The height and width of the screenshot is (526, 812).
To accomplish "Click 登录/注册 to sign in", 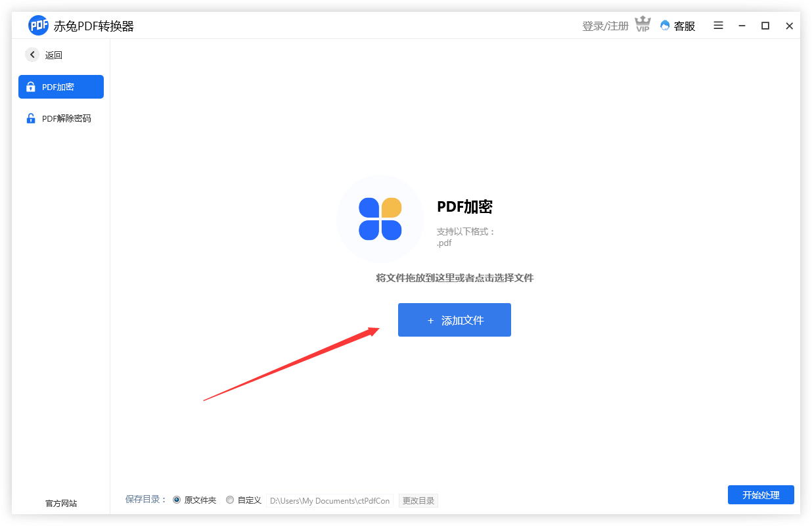I will coord(605,26).
